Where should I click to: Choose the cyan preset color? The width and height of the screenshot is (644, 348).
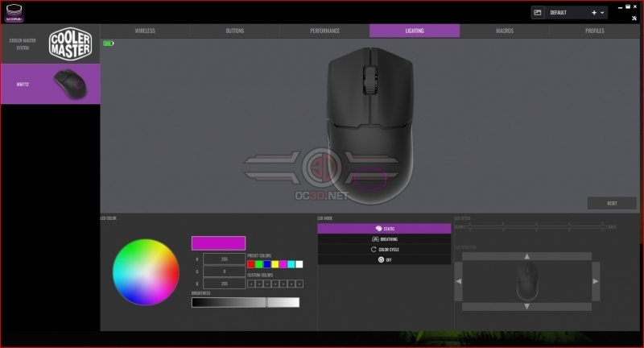point(291,264)
